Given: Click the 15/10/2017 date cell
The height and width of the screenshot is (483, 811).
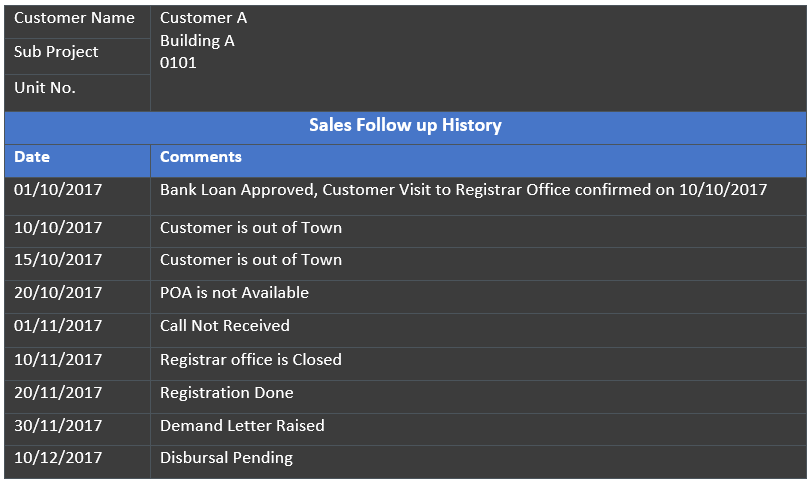Looking at the screenshot, I should click(x=58, y=260).
